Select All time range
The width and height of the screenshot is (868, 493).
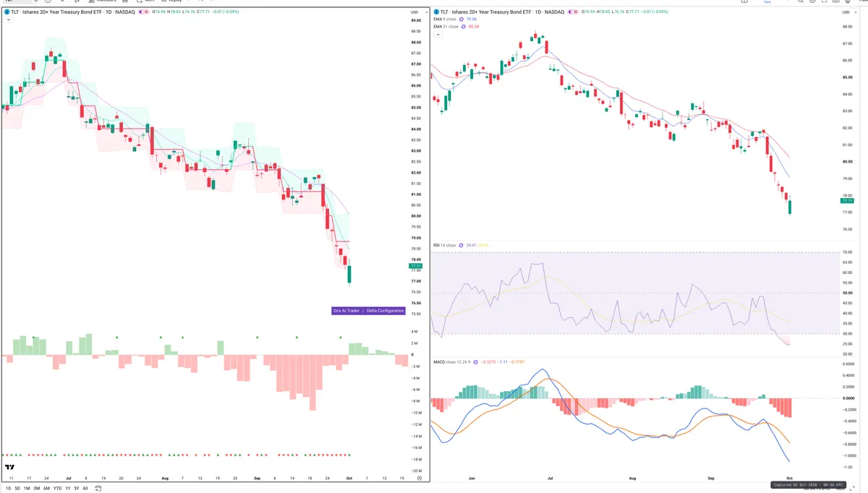click(85, 489)
